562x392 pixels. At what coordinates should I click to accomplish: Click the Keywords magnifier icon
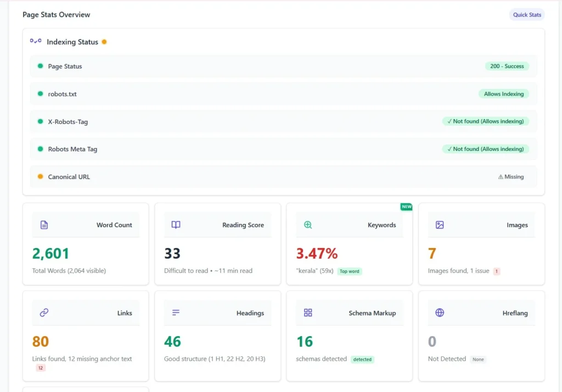(x=308, y=225)
